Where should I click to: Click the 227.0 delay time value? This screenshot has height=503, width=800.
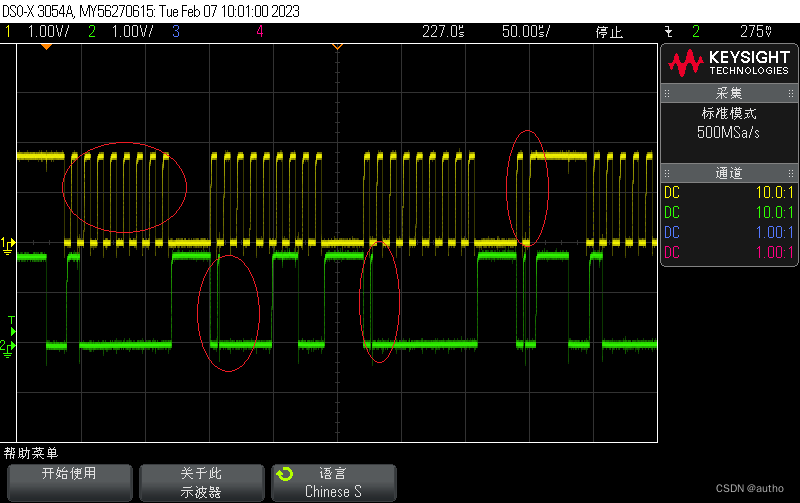pos(443,32)
